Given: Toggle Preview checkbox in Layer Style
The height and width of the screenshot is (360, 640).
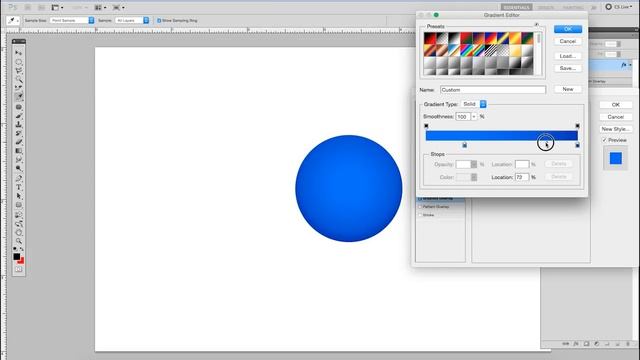Looking at the screenshot, I should [x=604, y=140].
